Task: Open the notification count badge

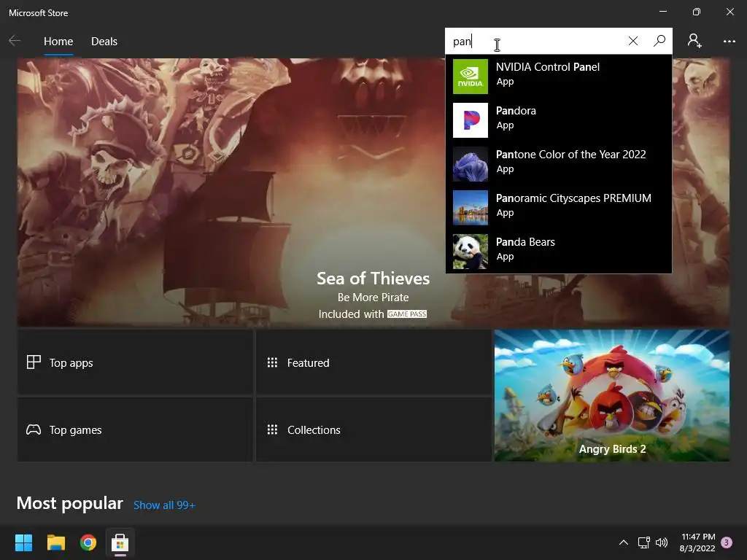Action: 727,542
